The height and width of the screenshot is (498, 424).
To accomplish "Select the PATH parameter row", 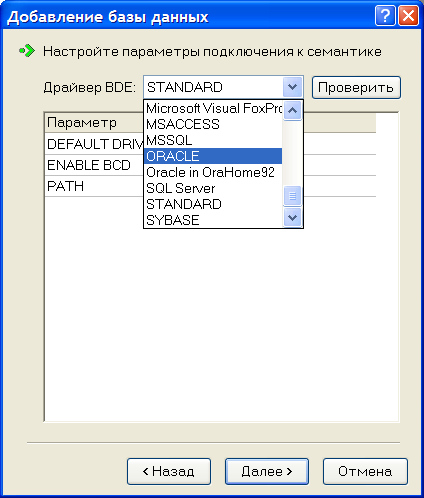I will pos(210,186).
